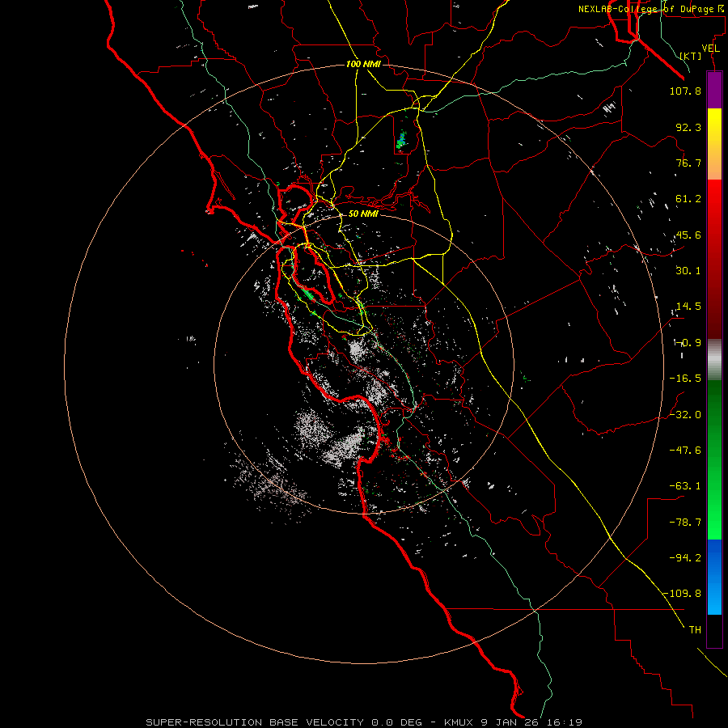Click the 92.3 velocity scale value
The width and height of the screenshot is (728, 728).
click(688, 127)
